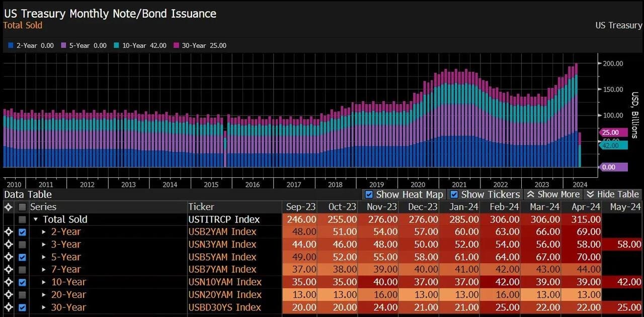The image size is (644, 317).
Task: Click the settings icon beside the 20-Year row
Action: (x=8, y=294)
